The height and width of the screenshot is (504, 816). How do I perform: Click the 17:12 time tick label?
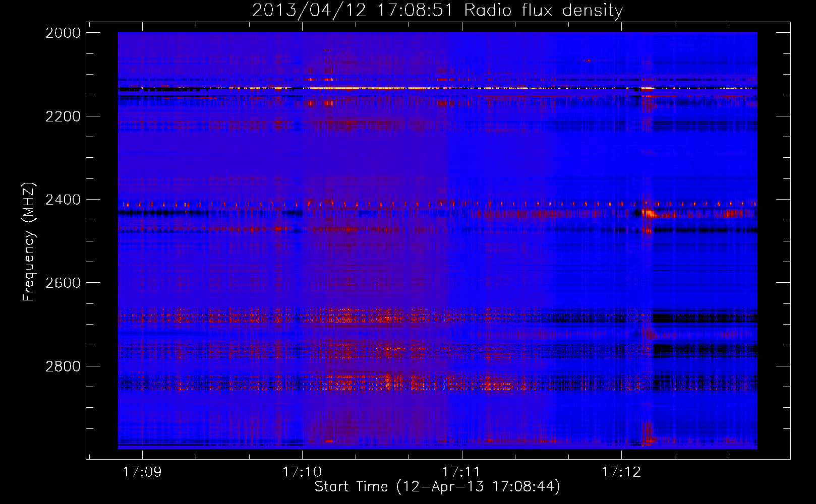tap(621, 472)
